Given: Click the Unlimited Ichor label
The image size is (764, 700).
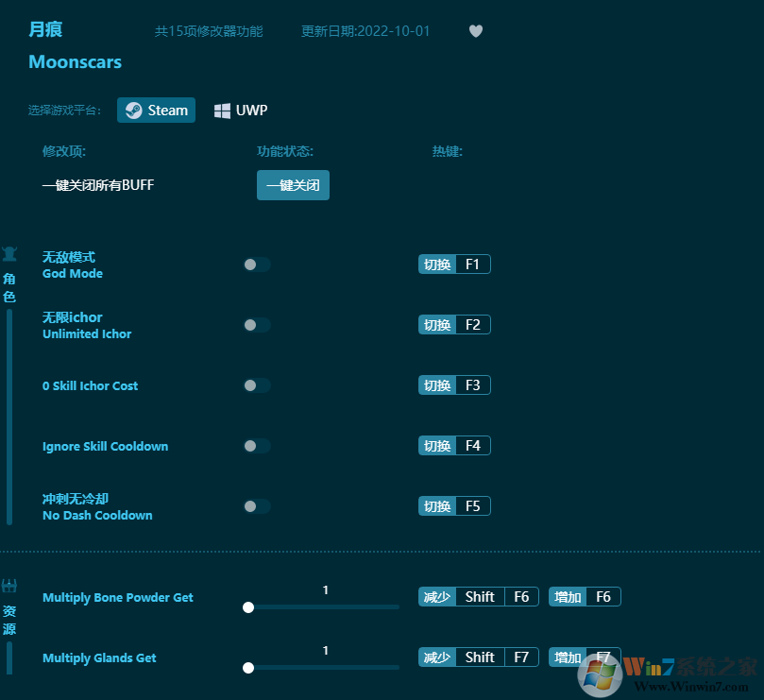Looking at the screenshot, I should pos(87,333).
